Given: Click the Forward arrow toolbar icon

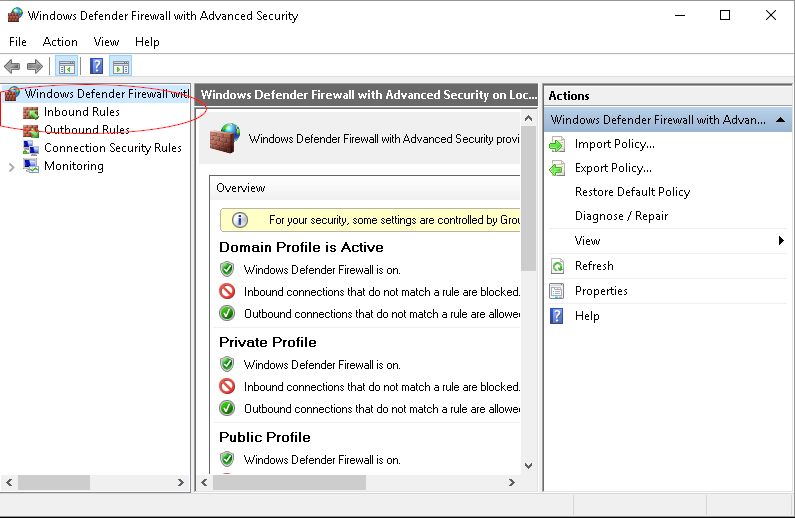Looking at the screenshot, I should click(35, 67).
